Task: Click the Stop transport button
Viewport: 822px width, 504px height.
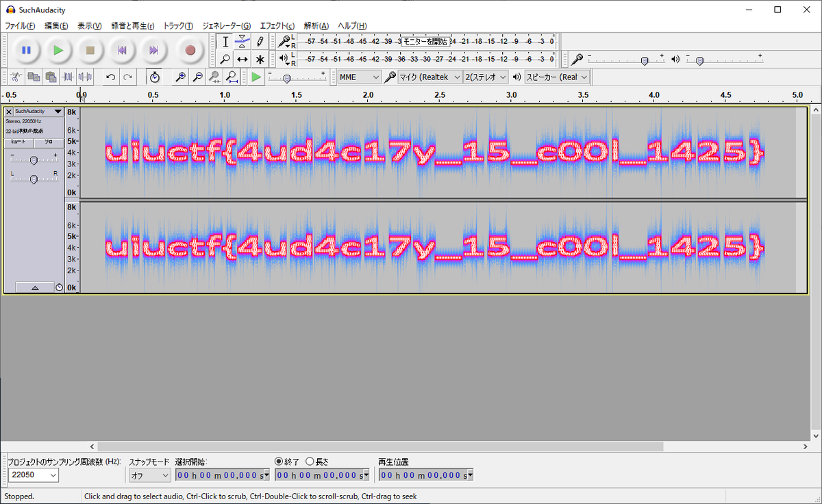Action: pos(90,50)
